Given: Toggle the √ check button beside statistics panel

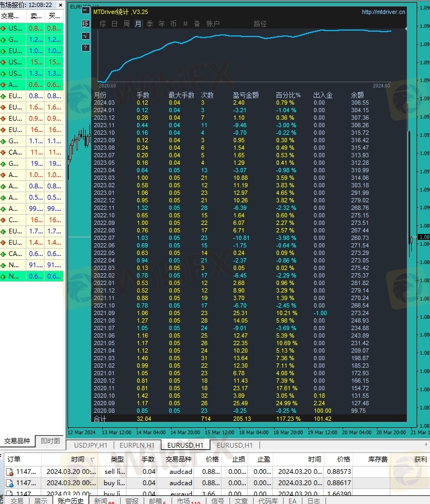Looking at the screenshot, I should point(85,35).
